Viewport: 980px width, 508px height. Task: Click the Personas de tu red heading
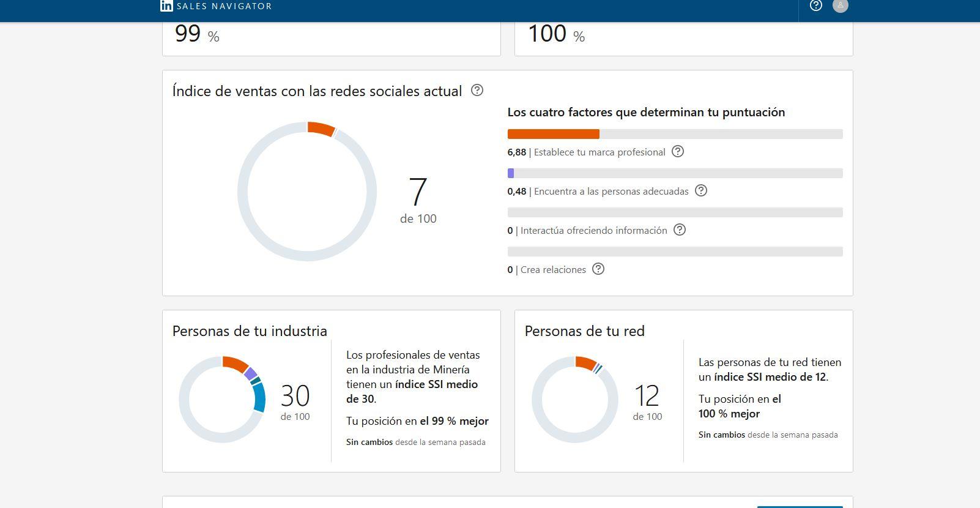585,331
